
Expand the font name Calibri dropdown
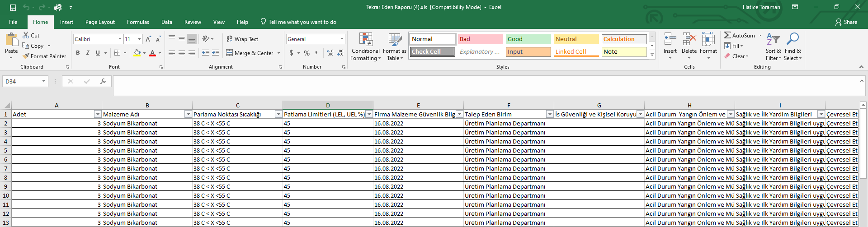[x=120, y=39]
